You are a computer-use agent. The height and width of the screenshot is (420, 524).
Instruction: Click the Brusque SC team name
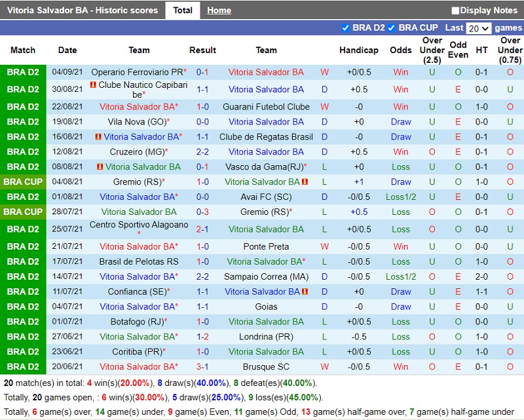click(266, 367)
